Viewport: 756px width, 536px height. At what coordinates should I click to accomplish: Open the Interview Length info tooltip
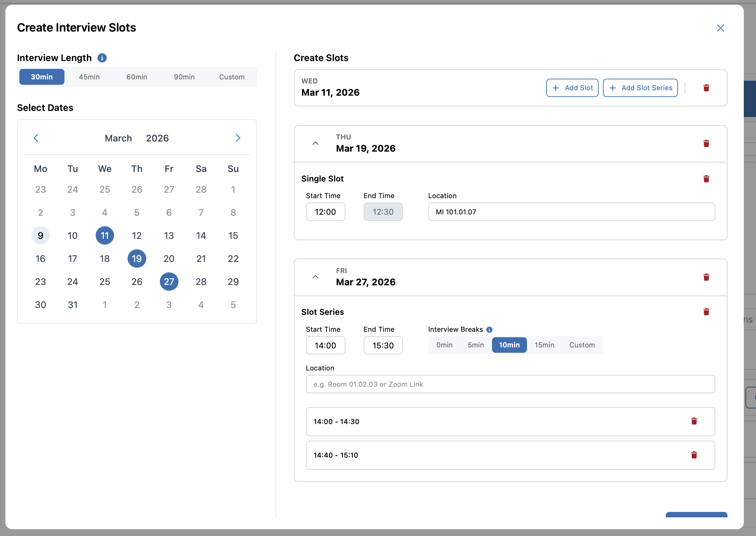[x=102, y=58]
